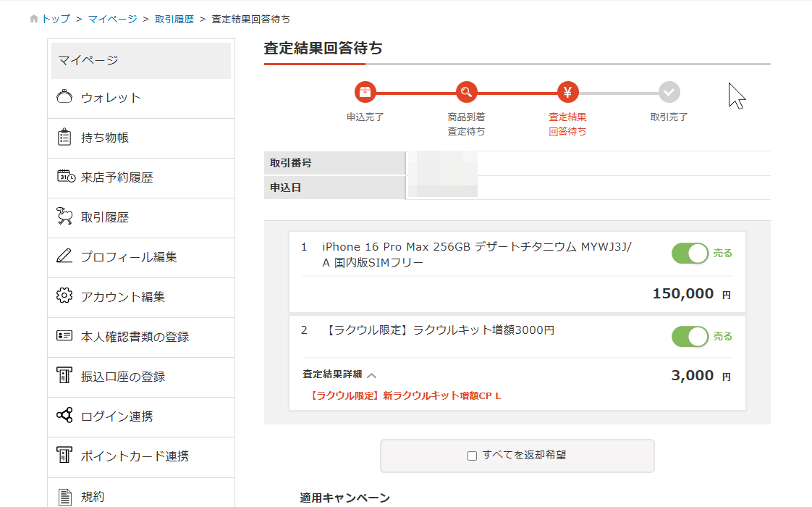The width and height of the screenshot is (812, 507).
Task: Go to トップ via breadcrumb
Action: point(56,19)
